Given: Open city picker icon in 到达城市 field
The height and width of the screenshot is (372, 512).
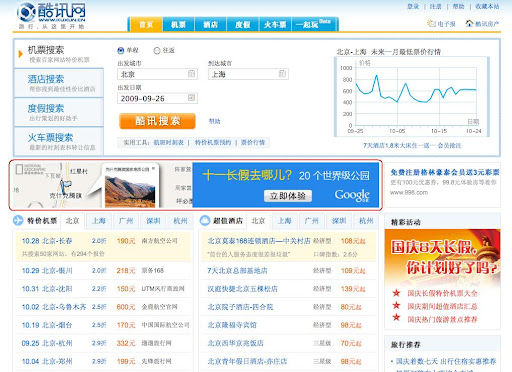Looking at the screenshot, I should 282,74.
